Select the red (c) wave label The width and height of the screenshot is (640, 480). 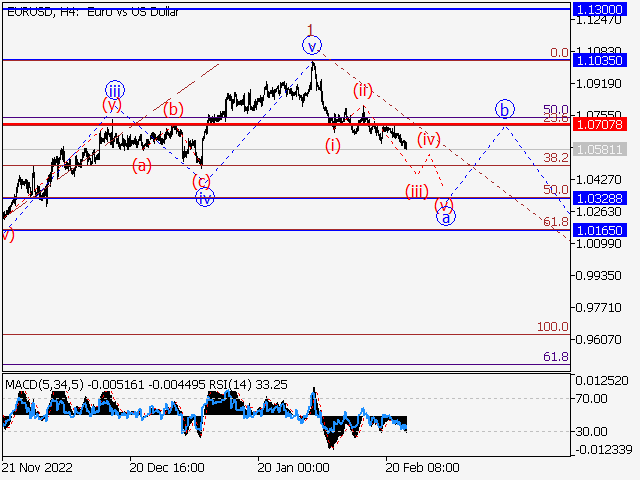(201, 181)
